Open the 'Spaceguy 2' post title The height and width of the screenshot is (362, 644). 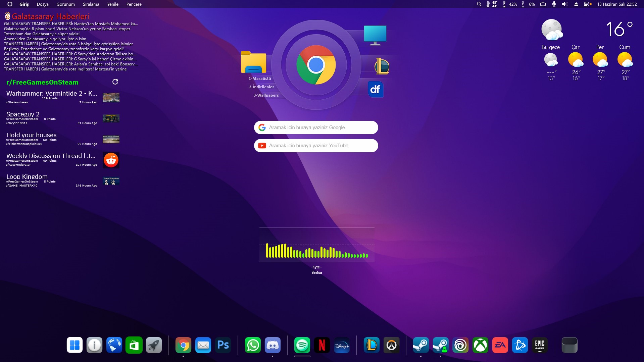click(23, 114)
